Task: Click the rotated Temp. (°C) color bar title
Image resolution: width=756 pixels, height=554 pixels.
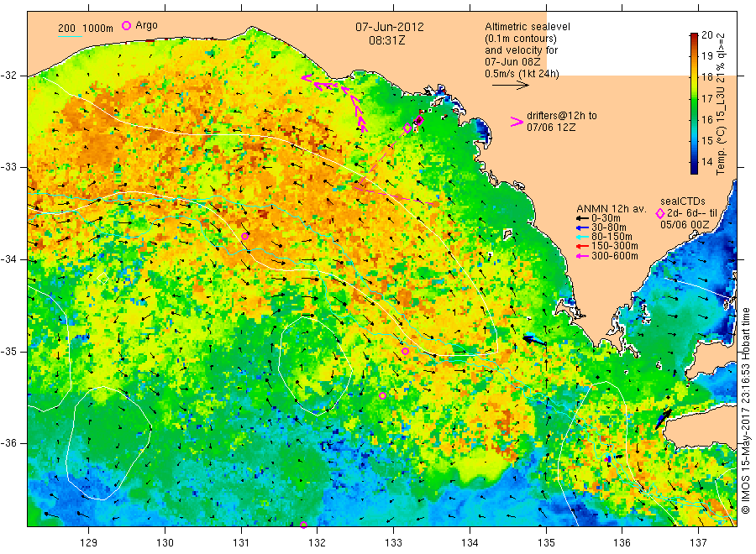Action: 721,104
